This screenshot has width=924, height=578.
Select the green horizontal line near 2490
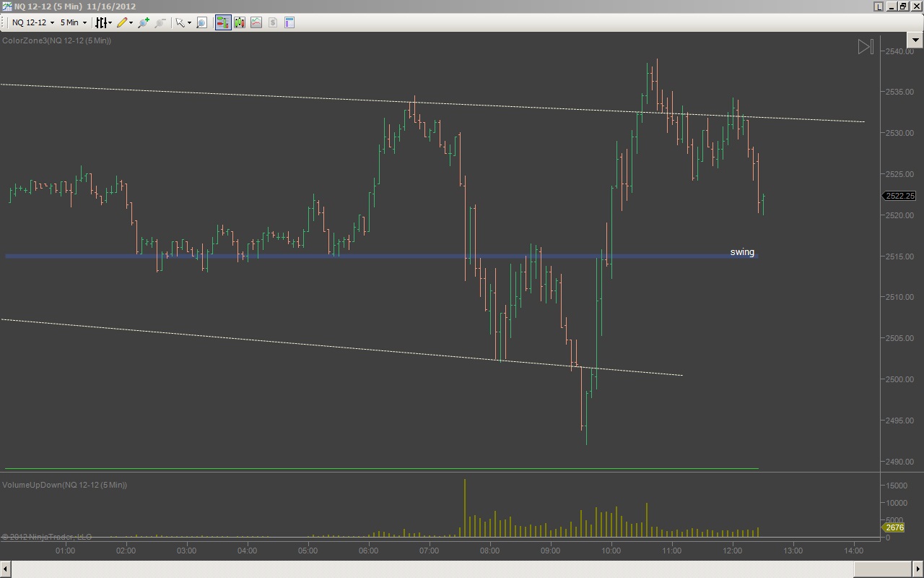pos(381,469)
